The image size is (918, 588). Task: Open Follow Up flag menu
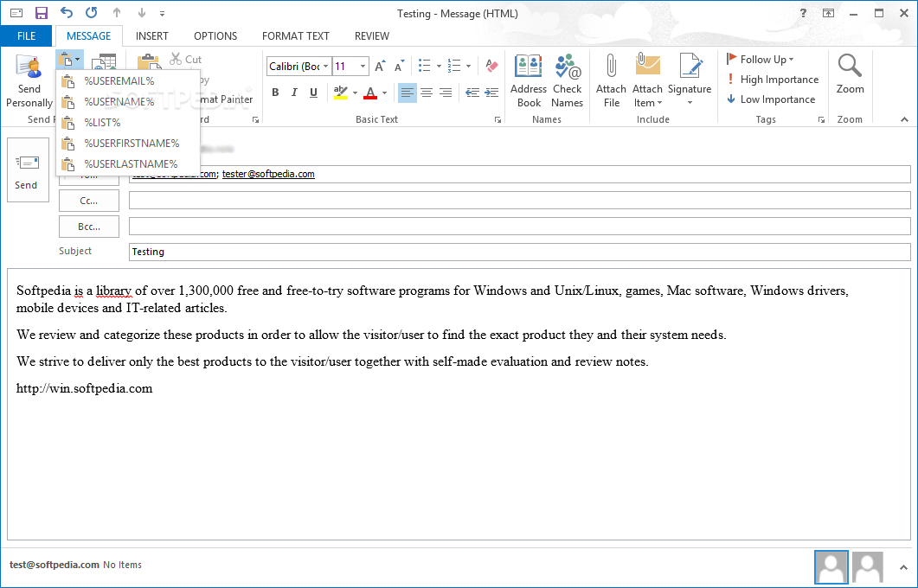760,59
